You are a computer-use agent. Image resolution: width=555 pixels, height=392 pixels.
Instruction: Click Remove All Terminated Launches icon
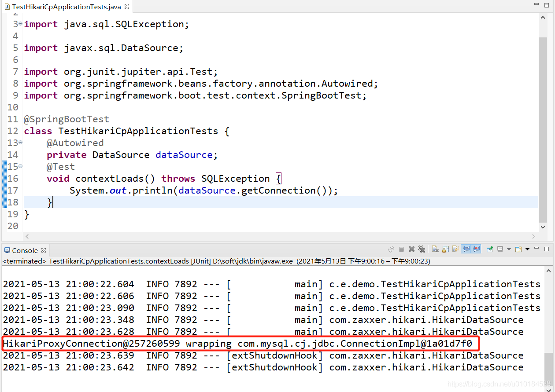click(x=422, y=249)
